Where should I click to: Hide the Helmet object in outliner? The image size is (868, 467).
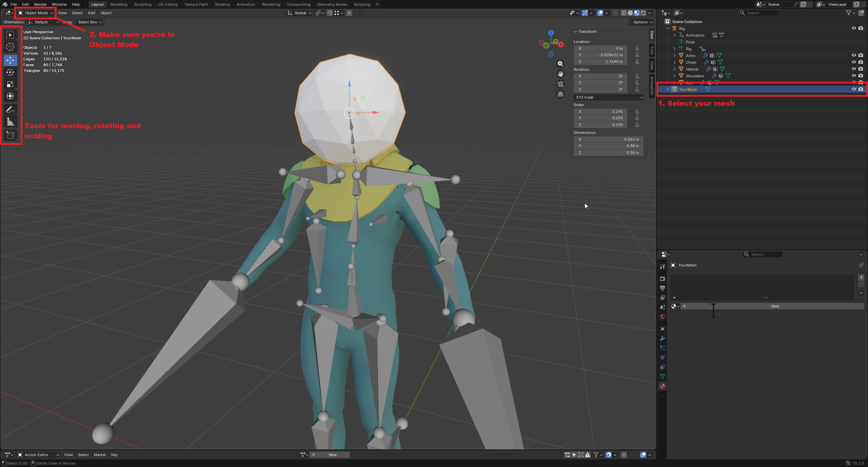click(854, 69)
